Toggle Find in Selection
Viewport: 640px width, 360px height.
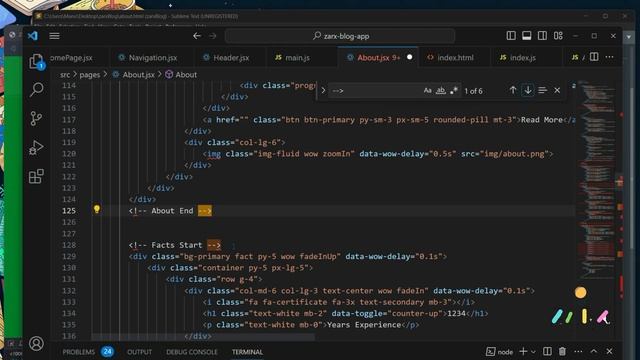(x=542, y=90)
